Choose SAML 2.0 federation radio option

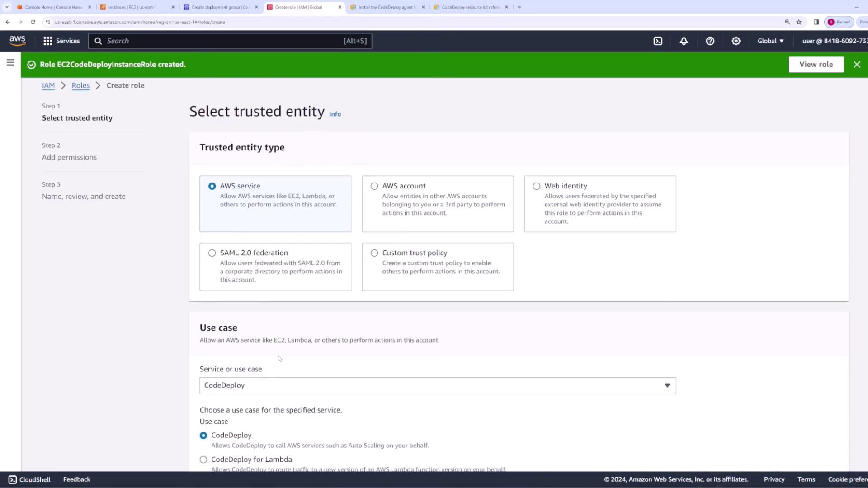[x=212, y=253]
